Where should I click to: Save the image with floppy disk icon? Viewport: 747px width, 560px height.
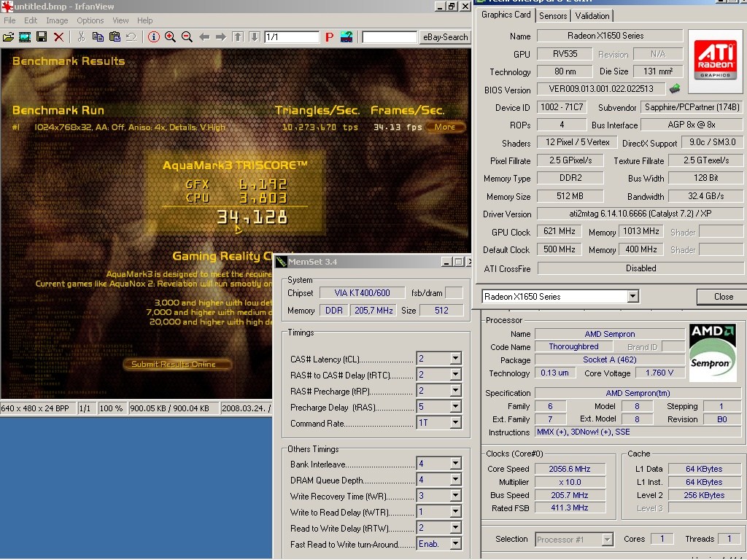tap(42, 37)
